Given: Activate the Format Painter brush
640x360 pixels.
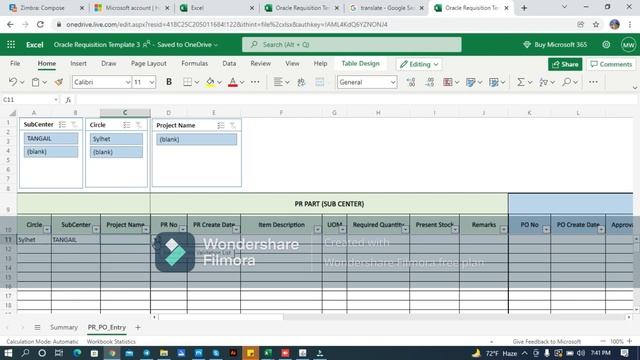Looking at the screenshot, I should (59, 82).
